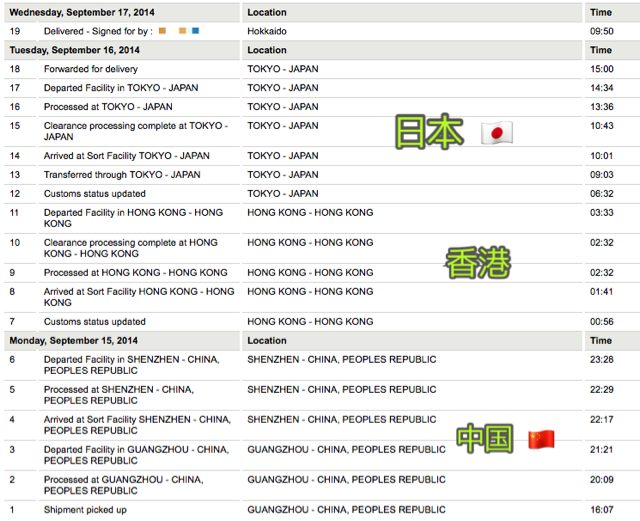Viewport: 640px width, 521px height.
Task: Click time '09:03' for Tokyo transfer
Action: tap(602, 175)
